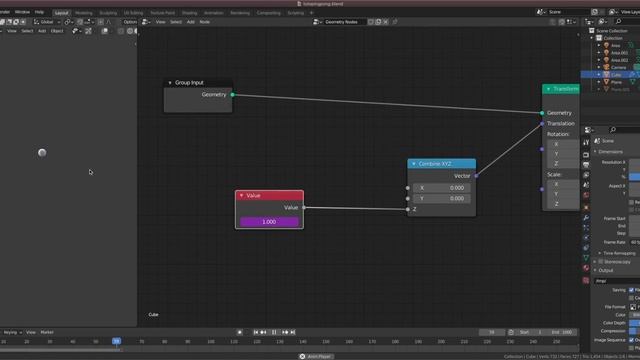Toggle the auto-keying record button
This screenshot has height=360, width=640.
[240, 332]
